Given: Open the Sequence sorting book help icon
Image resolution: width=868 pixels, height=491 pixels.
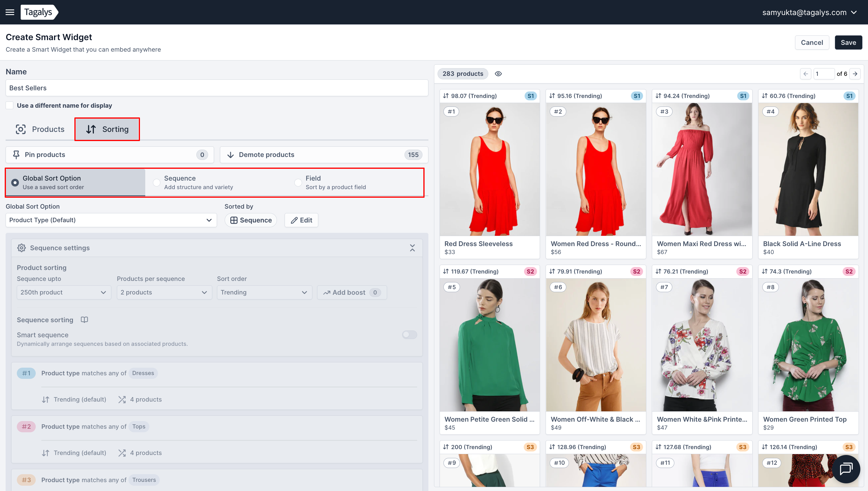Looking at the screenshot, I should click(x=84, y=320).
